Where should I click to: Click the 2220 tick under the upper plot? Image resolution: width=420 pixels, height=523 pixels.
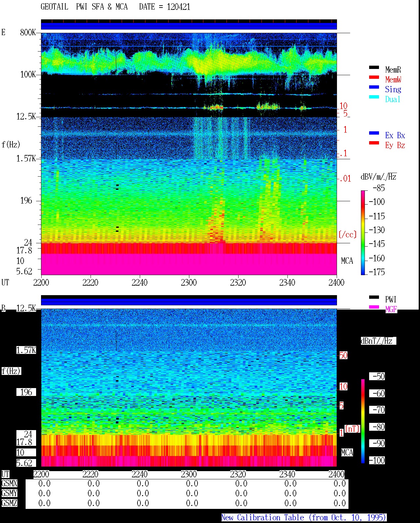(90, 282)
